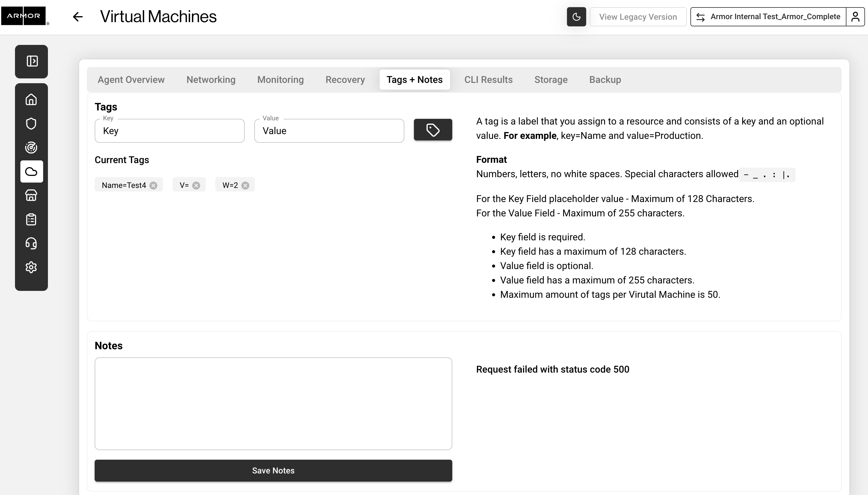Remove the W=2 tag
Image resolution: width=868 pixels, height=495 pixels.
[245, 185]
